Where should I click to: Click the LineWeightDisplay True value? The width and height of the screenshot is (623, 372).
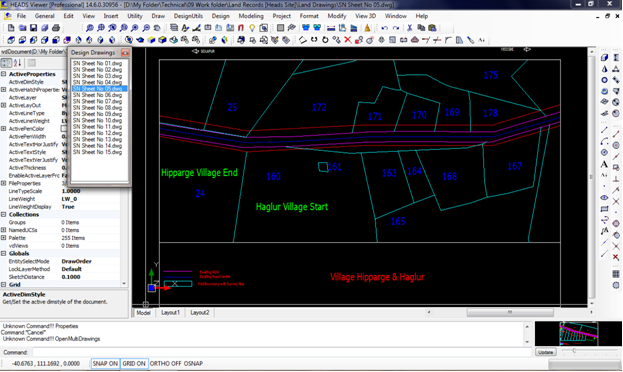[68, 207]
